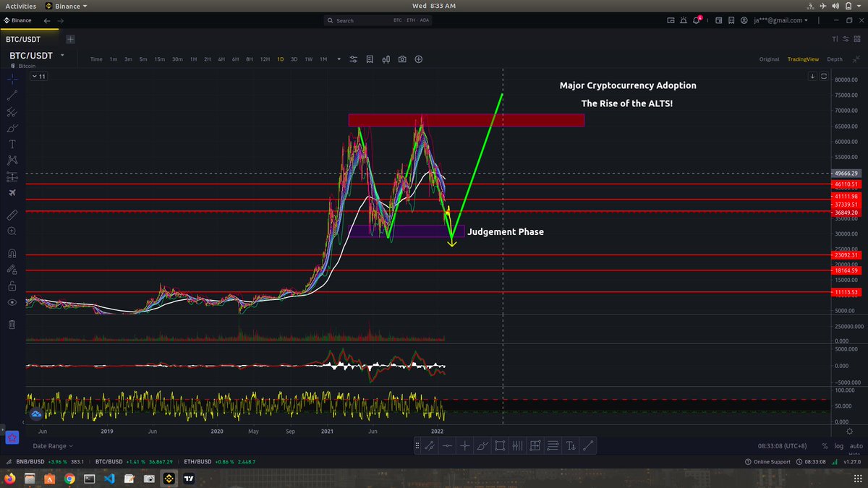Switch to Depth chart view
868x488 pixels.
[x=834, y=59]
